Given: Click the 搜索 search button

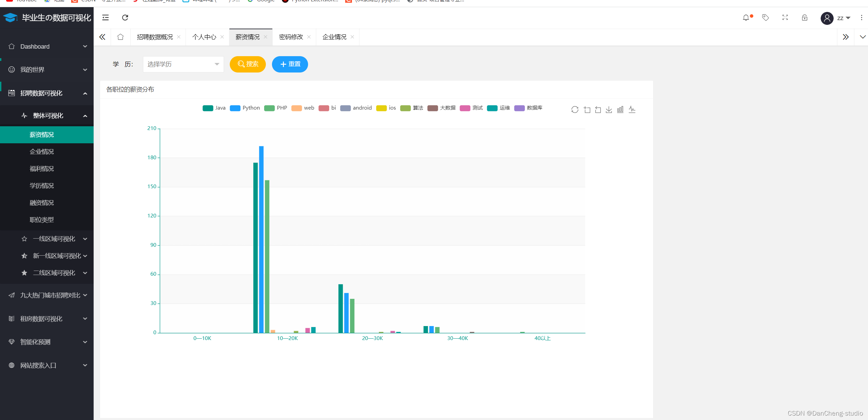Looking at the screenshot, I should 247,64.
